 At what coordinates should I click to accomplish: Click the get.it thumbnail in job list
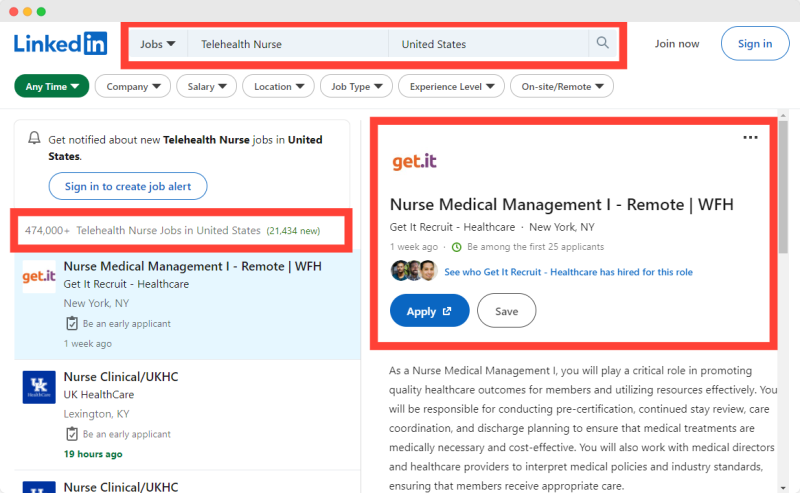coord(39,276)
